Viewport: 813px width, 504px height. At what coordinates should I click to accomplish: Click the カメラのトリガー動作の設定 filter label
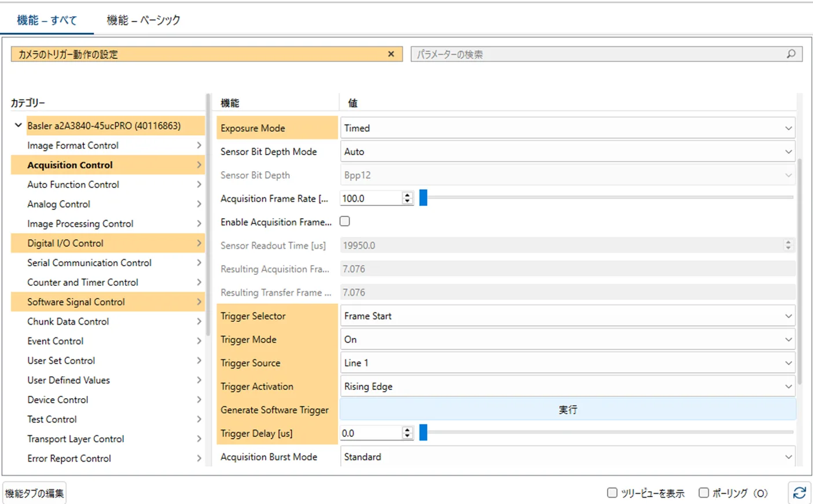pos(68,54)
